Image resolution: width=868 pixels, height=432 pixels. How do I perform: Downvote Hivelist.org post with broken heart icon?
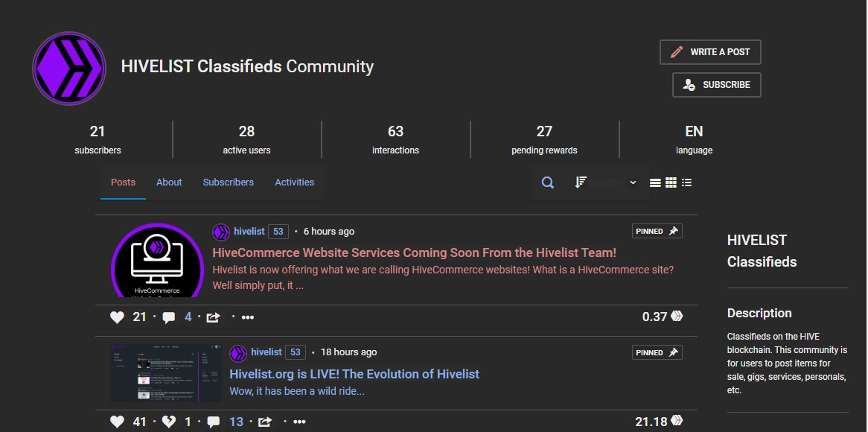[169, 422]
